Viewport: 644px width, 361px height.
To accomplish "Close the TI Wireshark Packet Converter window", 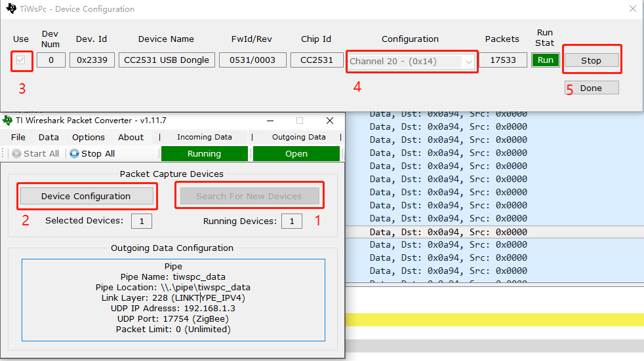I will click(330, 121).
